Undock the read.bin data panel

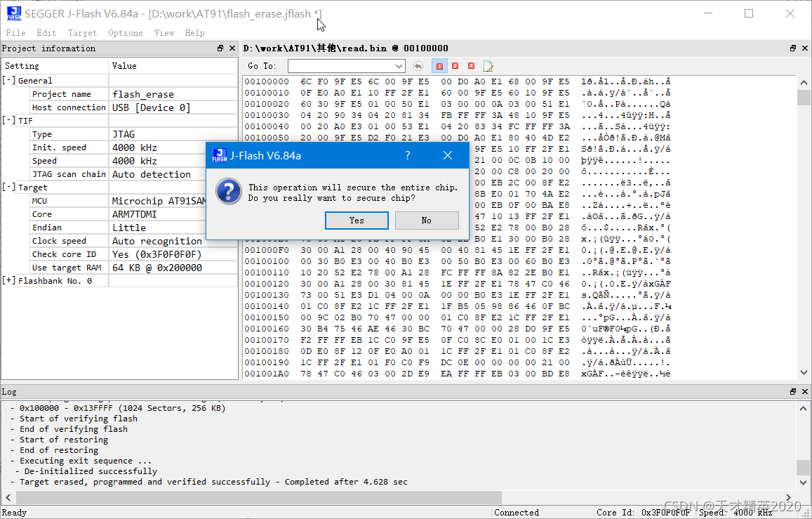(x=793, y=48)
